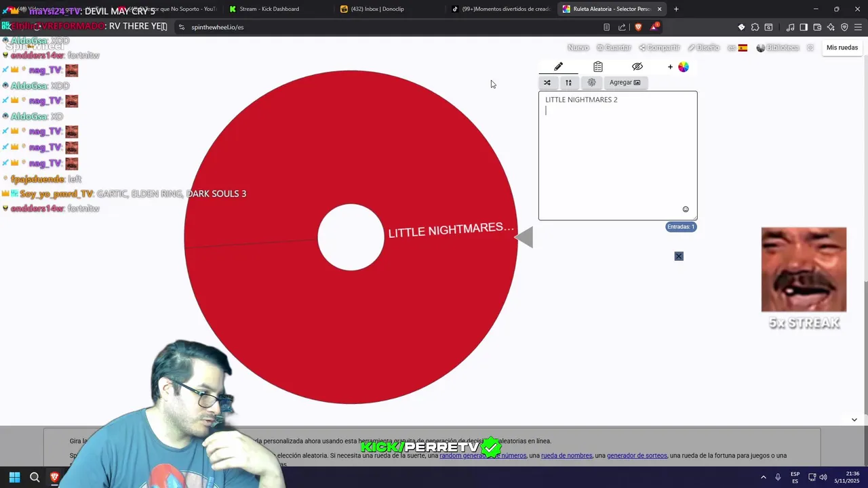Click inside the entries text box
Image resolution: width=868 pixels, height=488 pixels.
[618, 156]
